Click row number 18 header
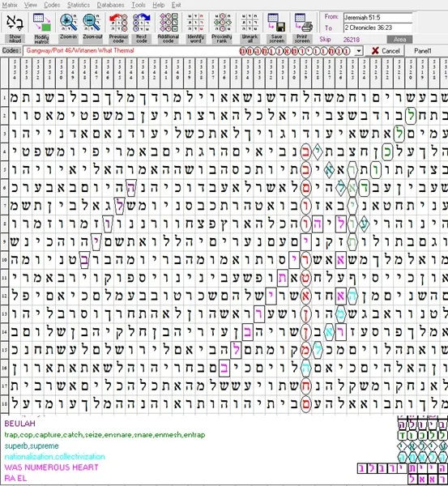 coord(4,404)
